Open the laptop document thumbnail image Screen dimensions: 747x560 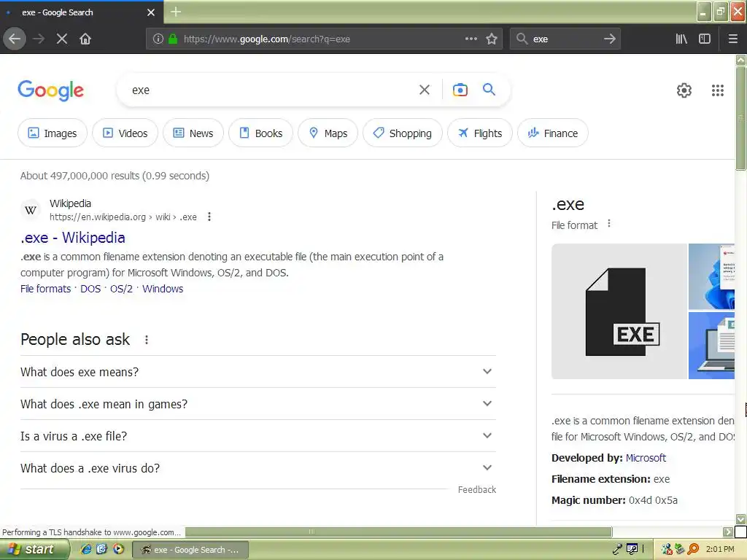[x=711, y=346]
